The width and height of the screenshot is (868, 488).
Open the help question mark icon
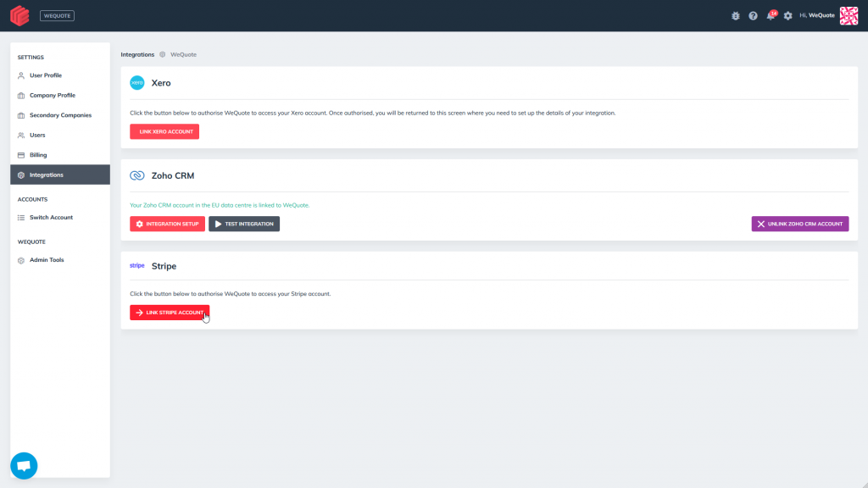tap(753, 16)
